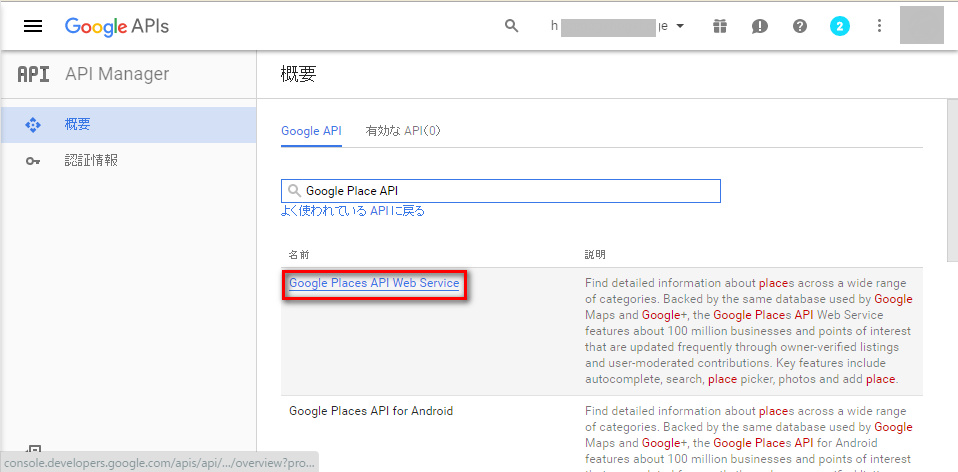This screenshot has height=472, width=958.
Task: Click the 名前 column header
Action: tap(299, 254)
